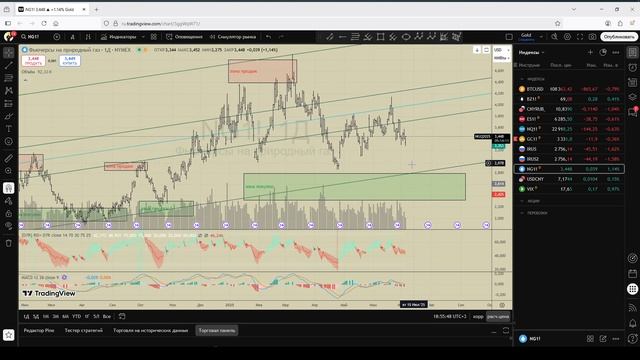
Task: Click the trash remove objects icon
Action: click(9, 243)
